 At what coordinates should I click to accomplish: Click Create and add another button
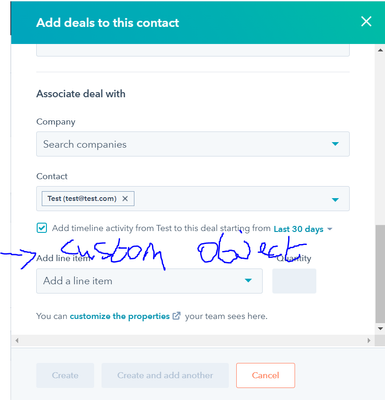pyautogui.click(x=165, y=375)
